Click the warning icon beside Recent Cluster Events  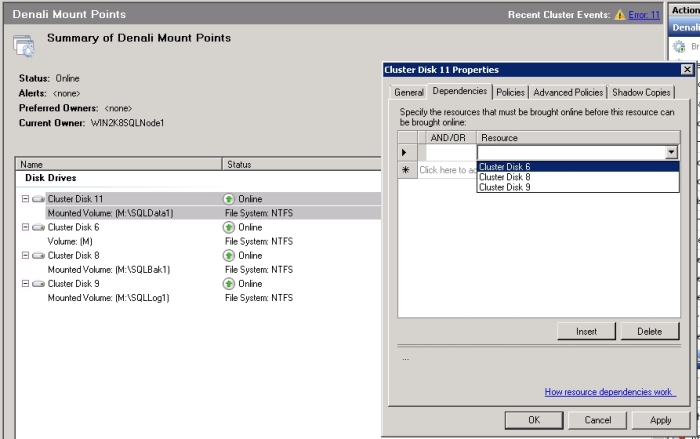tap(620, 15)
